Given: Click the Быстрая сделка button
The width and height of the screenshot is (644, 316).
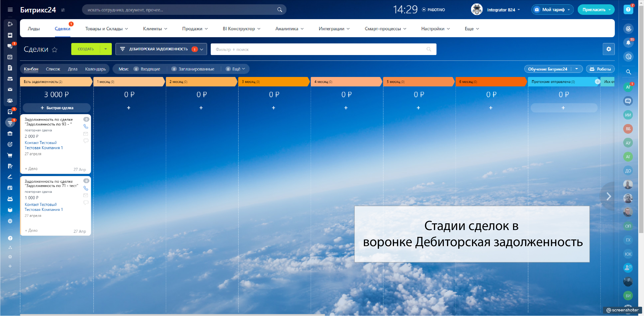Looking at the screenshot, I should coord(57,108).
